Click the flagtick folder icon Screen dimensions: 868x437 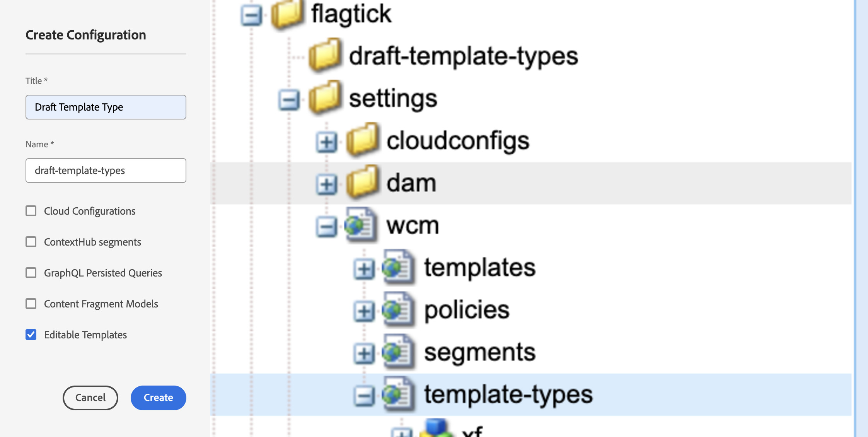pos(287,15)
